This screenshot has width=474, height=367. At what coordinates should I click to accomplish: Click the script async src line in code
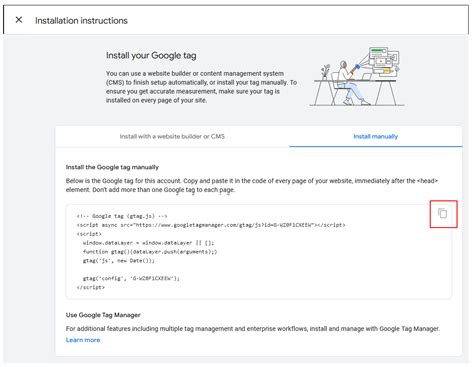coord(211,225)
